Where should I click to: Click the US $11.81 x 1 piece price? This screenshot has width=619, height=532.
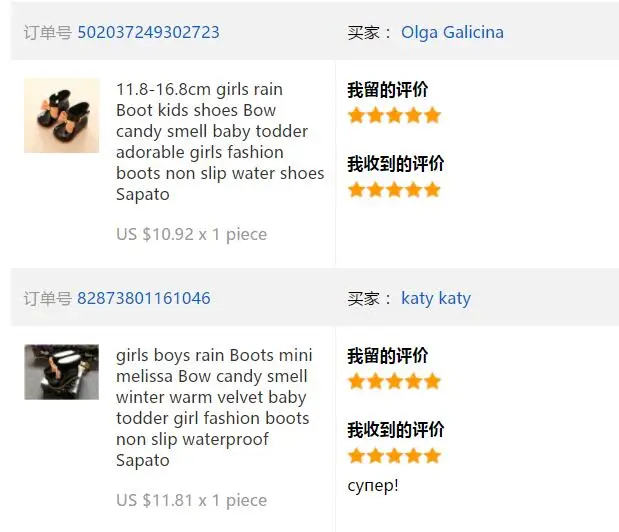tap(191, 500)
